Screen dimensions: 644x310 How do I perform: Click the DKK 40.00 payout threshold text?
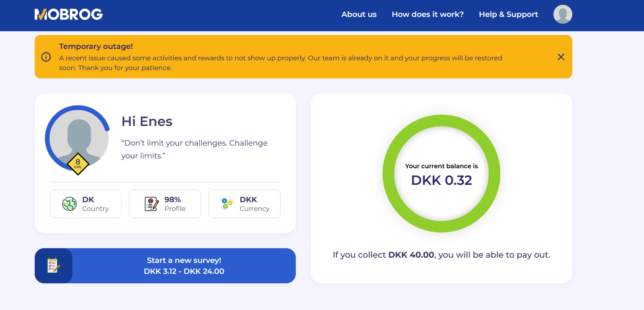(x=411, y=255)
